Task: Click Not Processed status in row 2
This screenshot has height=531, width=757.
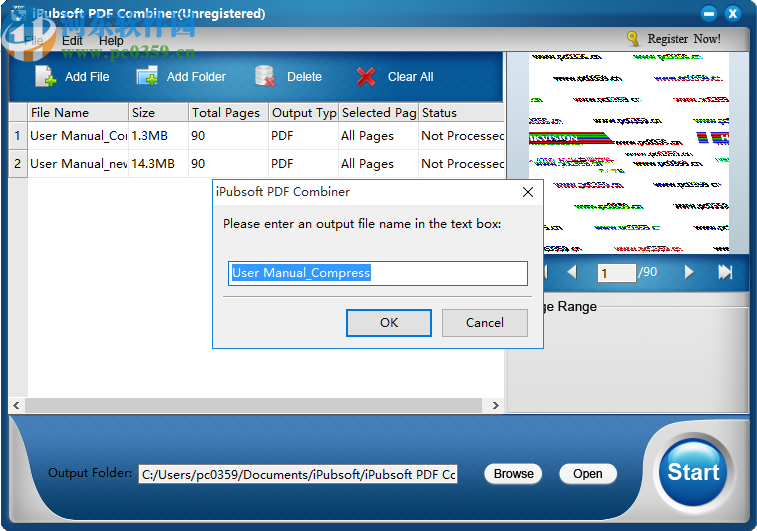Action: point(462,164)
